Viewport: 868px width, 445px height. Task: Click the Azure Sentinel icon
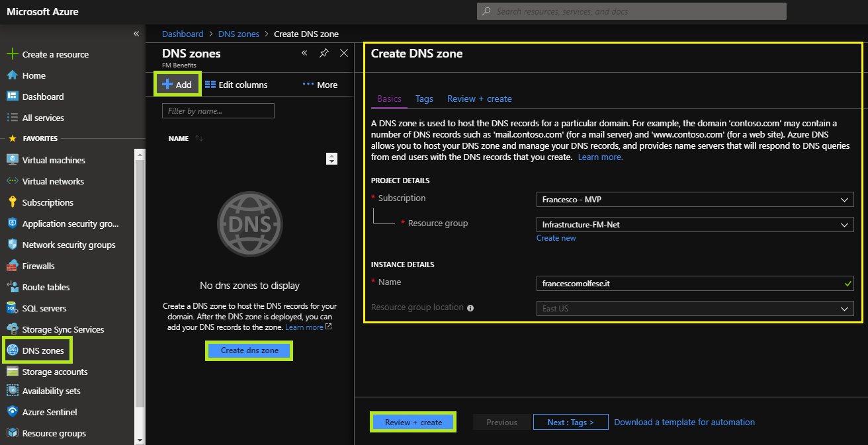coord(12,412)
